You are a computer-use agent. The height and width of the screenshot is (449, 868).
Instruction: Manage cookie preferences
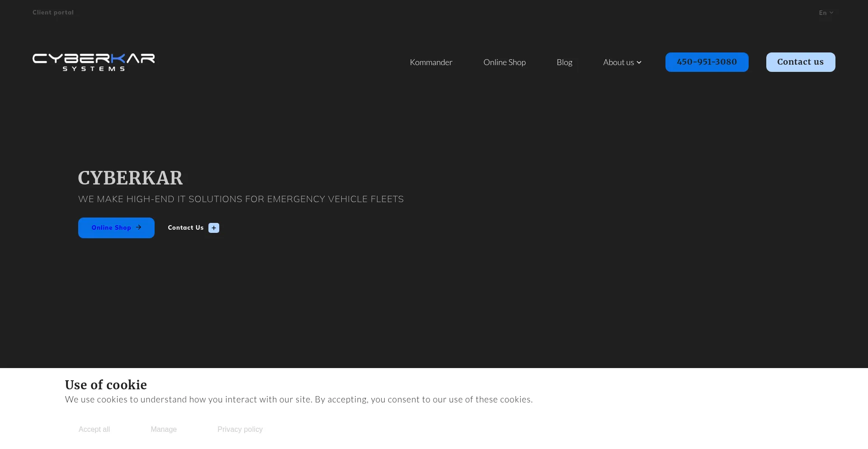click(164, 430)
